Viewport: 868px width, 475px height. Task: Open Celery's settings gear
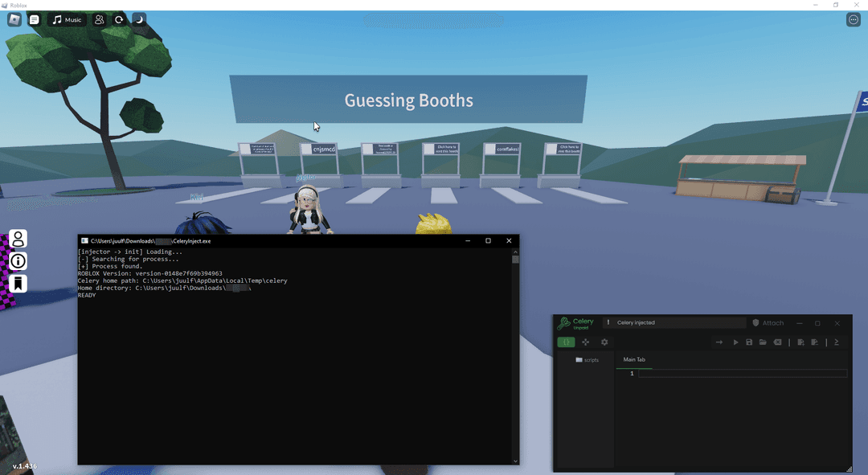[x=604, y=342]
